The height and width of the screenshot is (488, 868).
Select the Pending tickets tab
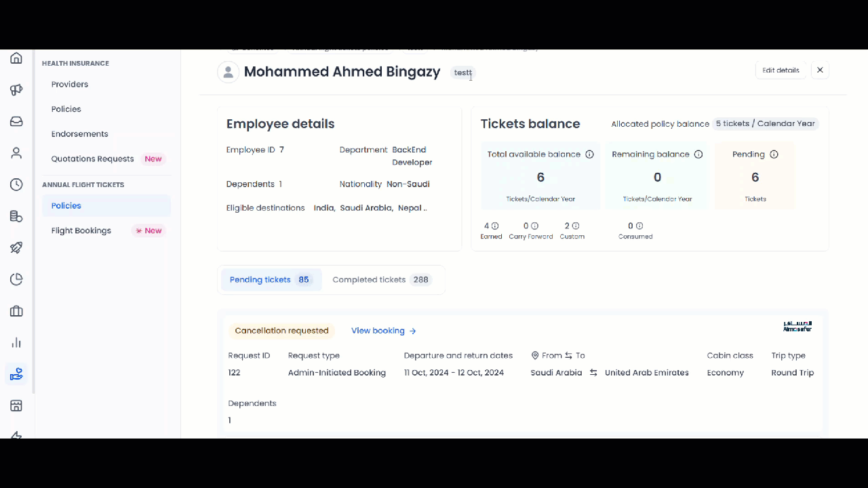[x=269, y=280]
